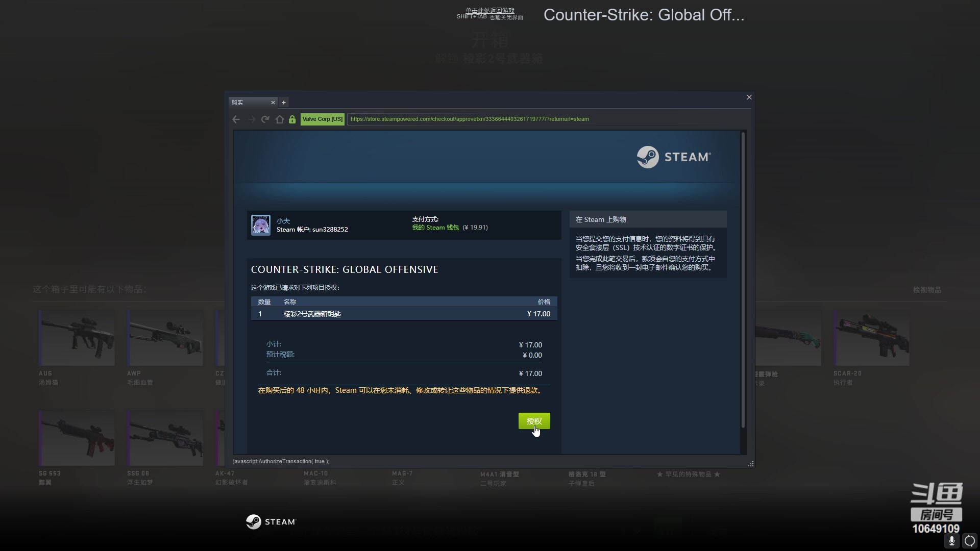Click the browser back arrow
The width and height of the screenshot is (980, 551).
coord(236,119)
